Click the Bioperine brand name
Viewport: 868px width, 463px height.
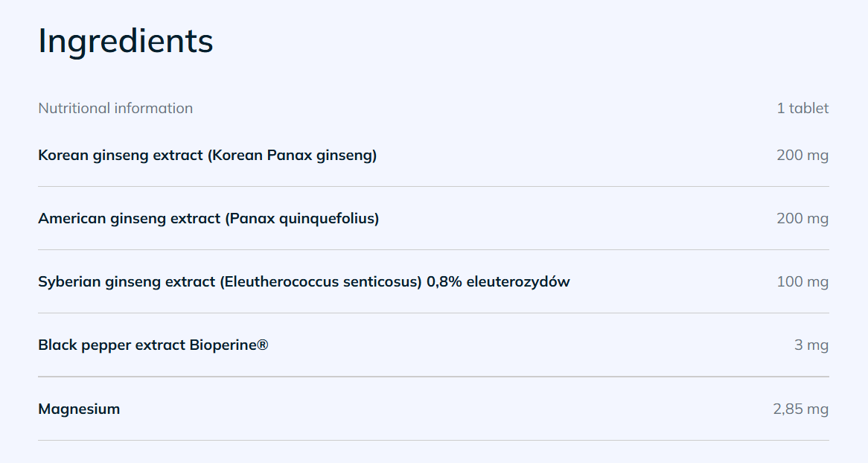coord(223,345)
